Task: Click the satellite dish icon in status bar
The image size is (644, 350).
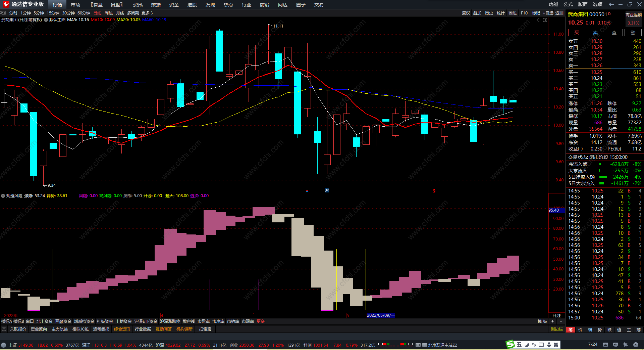Action: 626,345
